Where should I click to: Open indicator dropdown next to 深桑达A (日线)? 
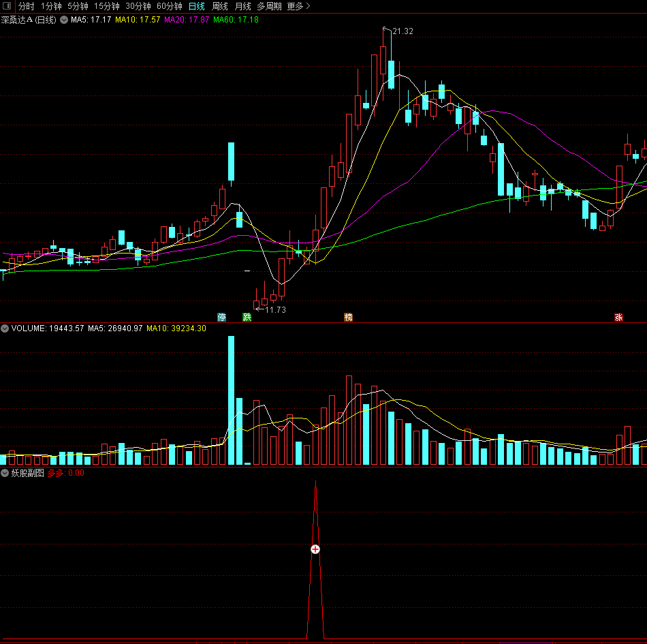coord(64,19)
